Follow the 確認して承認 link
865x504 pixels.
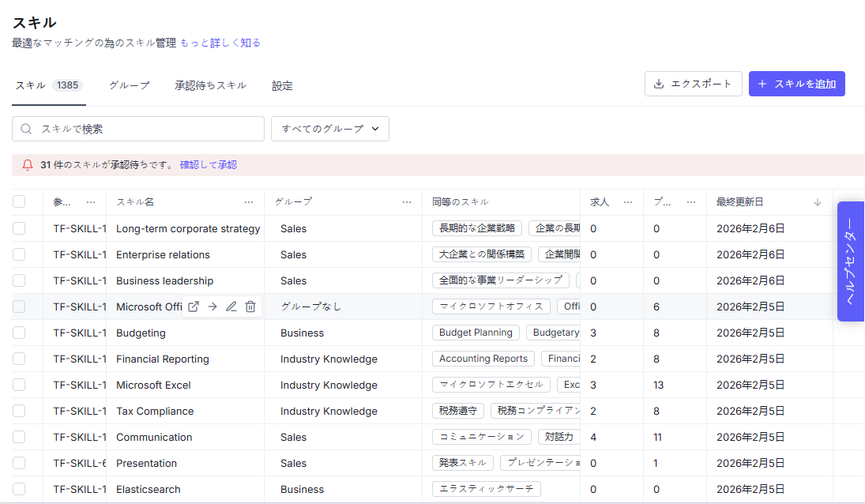[209, 165]
